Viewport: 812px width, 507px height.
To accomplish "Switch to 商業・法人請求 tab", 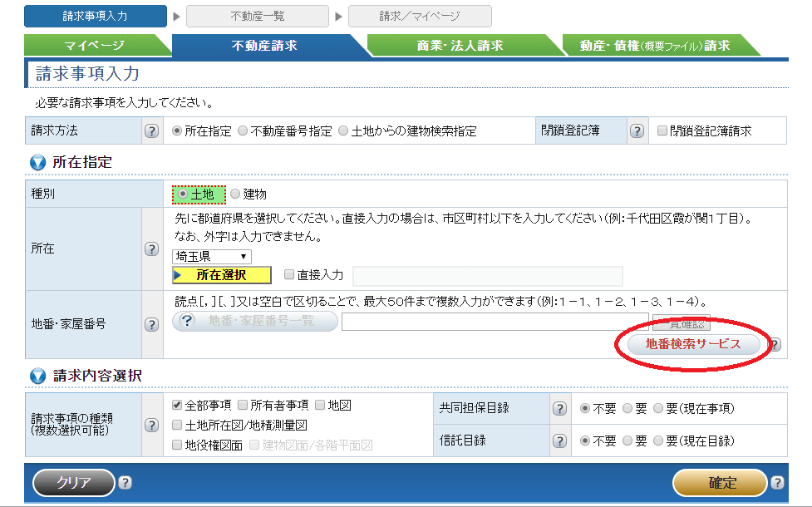I will [460, 46].
